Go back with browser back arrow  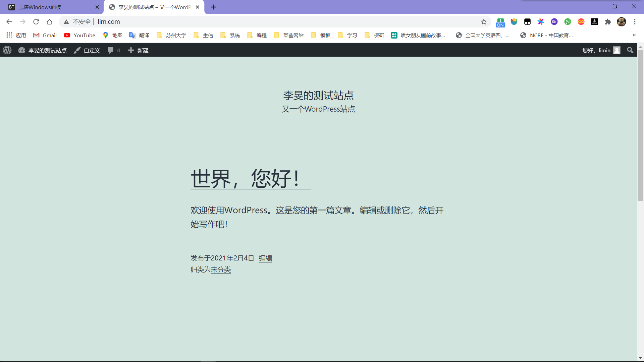click(x=9, y=22)
